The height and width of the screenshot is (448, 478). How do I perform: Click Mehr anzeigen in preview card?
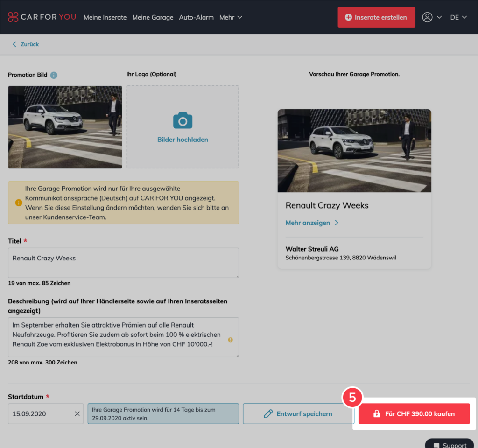tap(308, 223)
